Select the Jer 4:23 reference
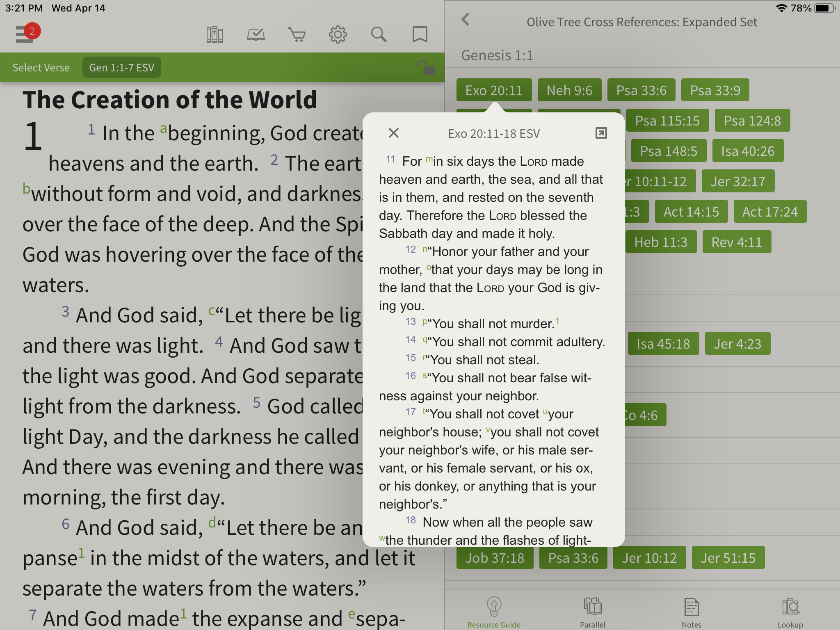Image resolution: width=840 pixels, height=630 pixels. tap(738, 344)
